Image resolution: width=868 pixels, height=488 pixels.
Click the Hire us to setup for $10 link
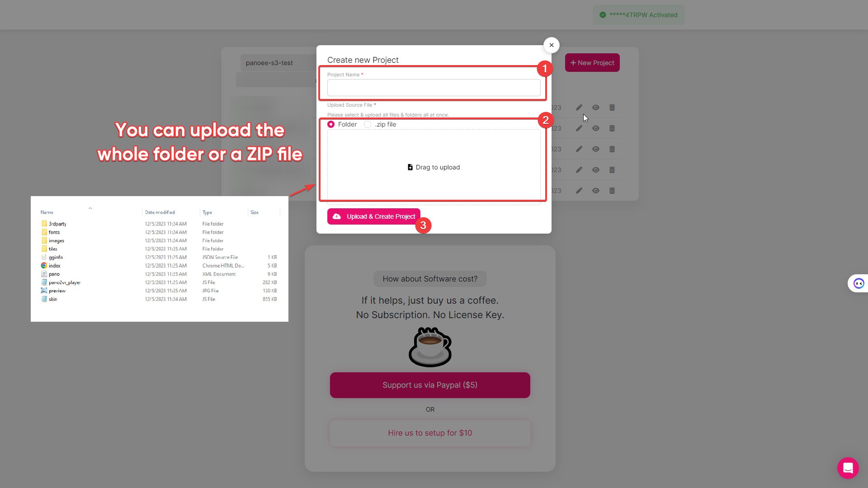[430, 432]
